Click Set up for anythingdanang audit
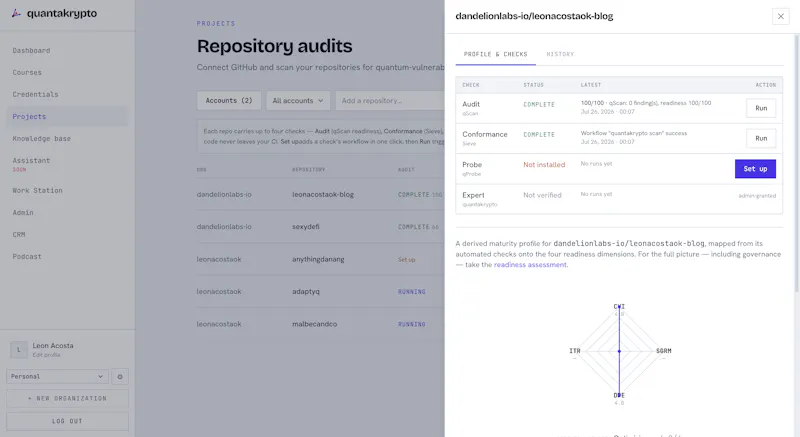Screen dimensions: 800x437 click(x=407, y=260)
